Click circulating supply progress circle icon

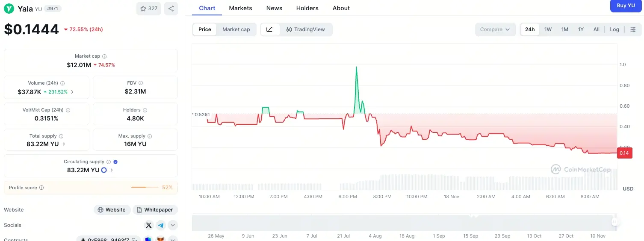click(104, 170)
